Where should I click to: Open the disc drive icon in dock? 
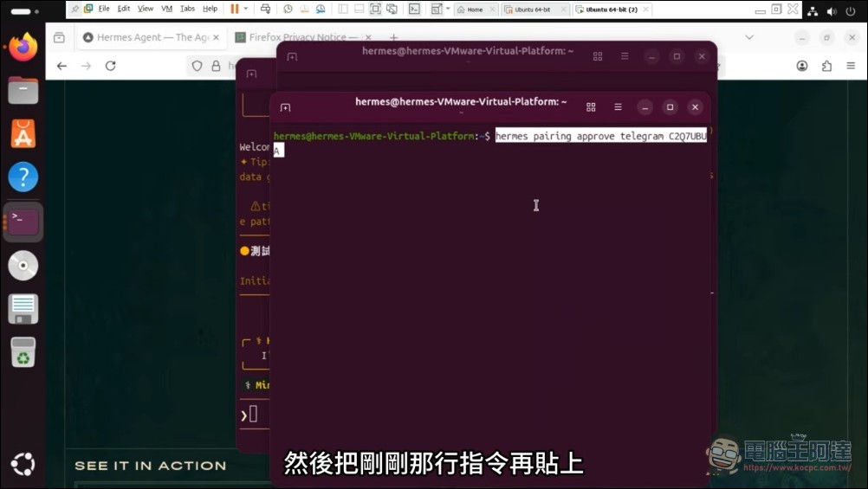(23, 266)
